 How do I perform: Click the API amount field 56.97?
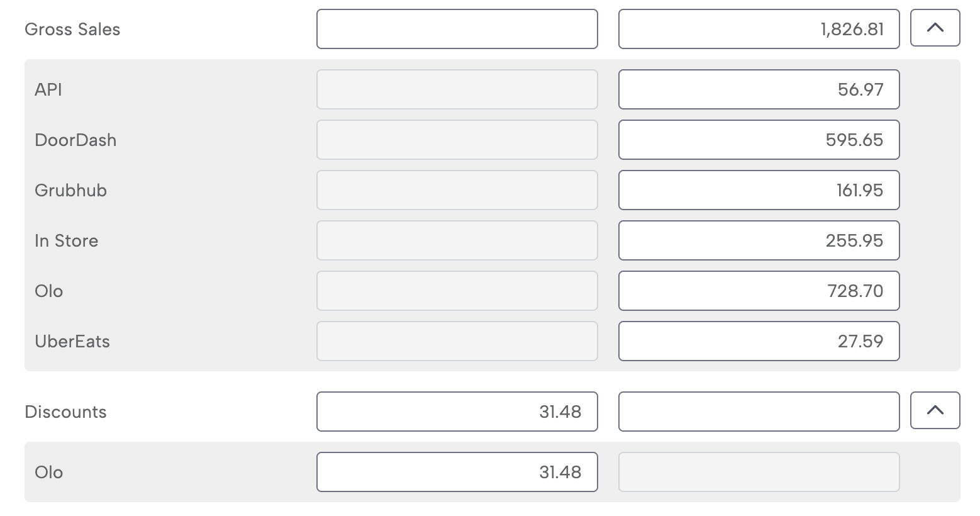coord(759,89)
